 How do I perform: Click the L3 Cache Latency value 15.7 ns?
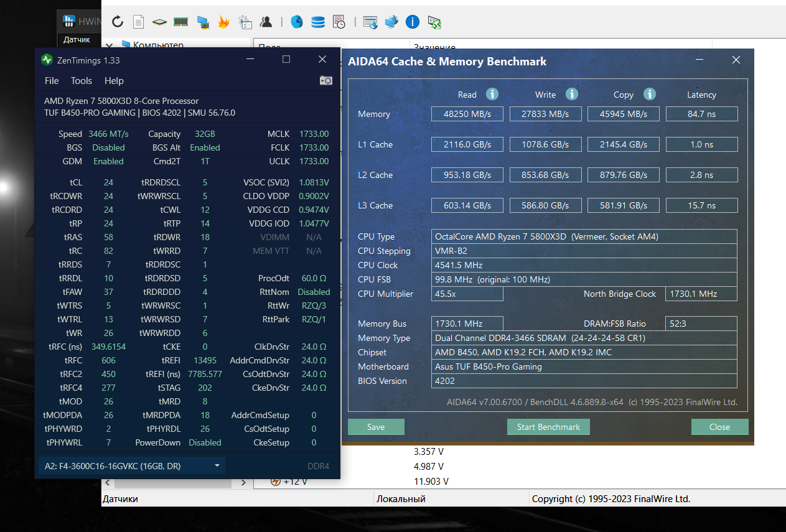pyautogui.click(x=701, y=205)
